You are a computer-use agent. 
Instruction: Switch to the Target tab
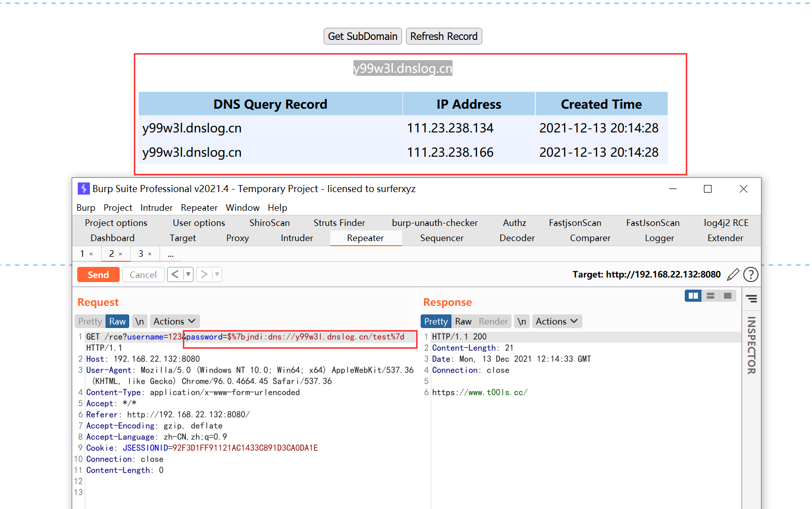click(183, 238)
